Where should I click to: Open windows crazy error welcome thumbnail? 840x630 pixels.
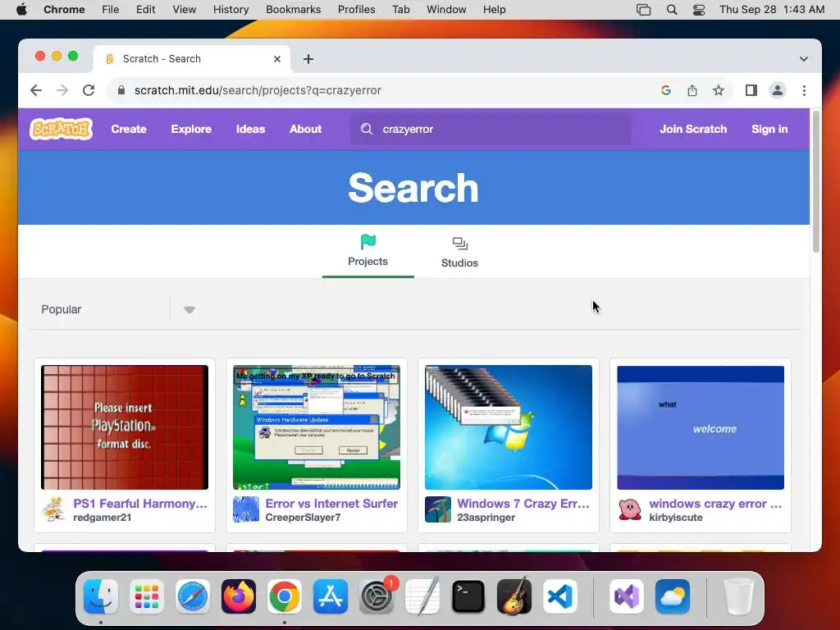click(x=701, y=427)
